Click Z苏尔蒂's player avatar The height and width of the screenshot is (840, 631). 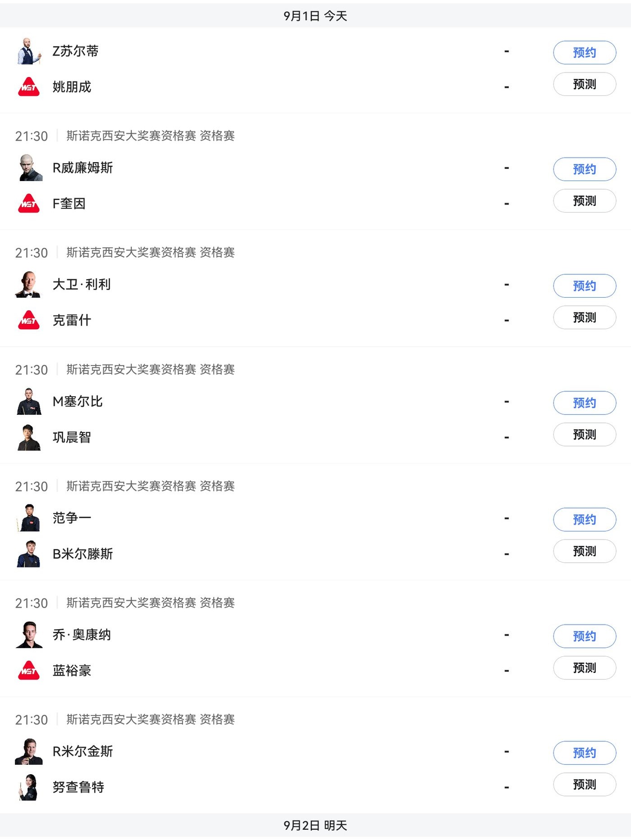pos(29,51)
